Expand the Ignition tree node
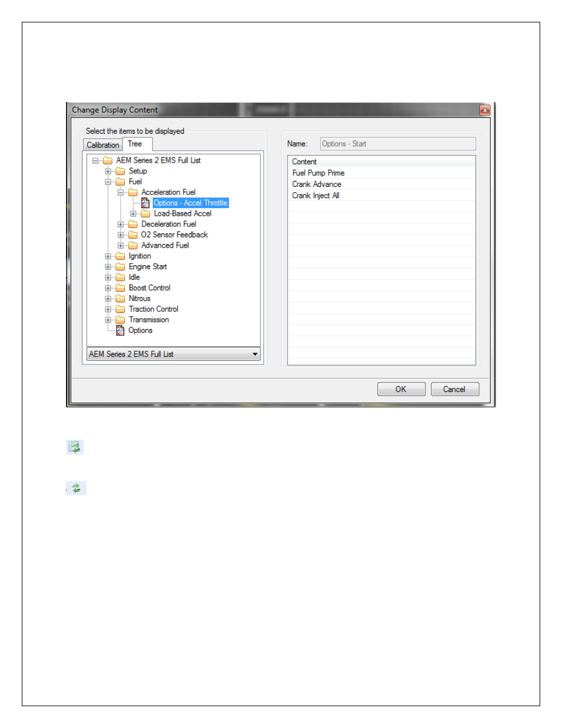562x728 pixels. tap(108, 256)
